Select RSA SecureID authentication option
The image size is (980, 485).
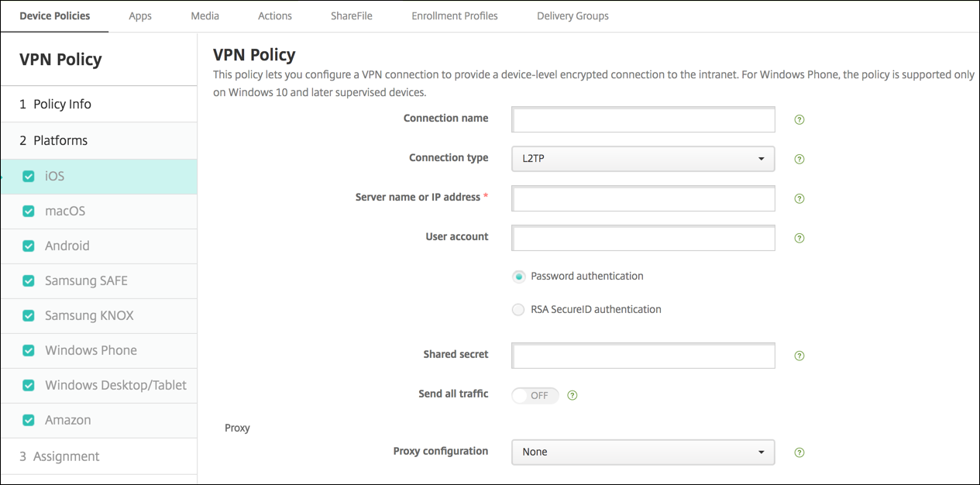pyautogui.click(x=518, y=310)
